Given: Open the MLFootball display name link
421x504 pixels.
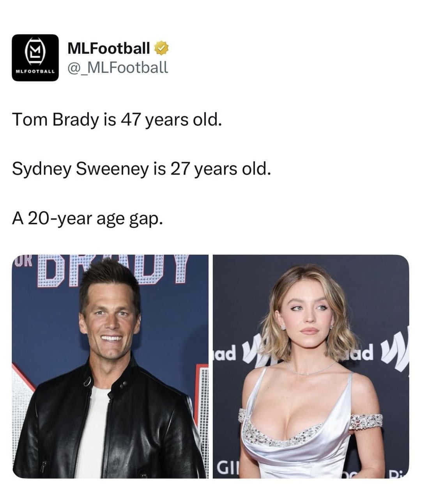Looking at the screenshot, I should coord(108,48).
